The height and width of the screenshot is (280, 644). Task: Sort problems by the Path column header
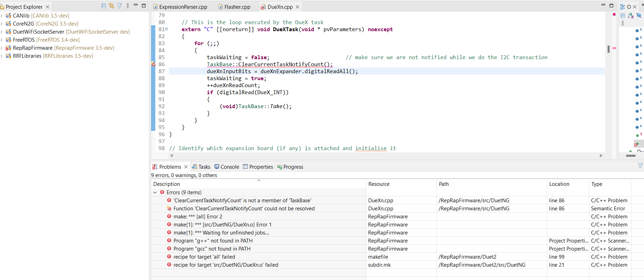(492, 184)
